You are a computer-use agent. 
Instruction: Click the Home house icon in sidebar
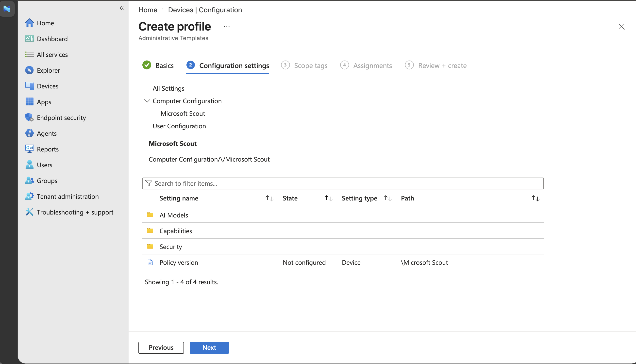(29, 23)
